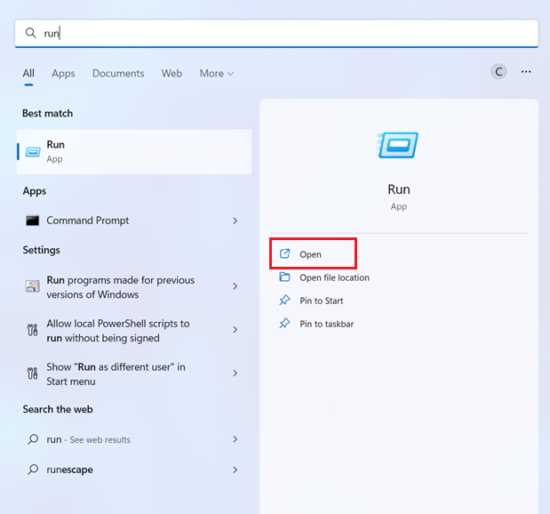Expand the More filter dropdown
Image resolution: width=550 pixels, height=514 pixels.
[216, 73]
